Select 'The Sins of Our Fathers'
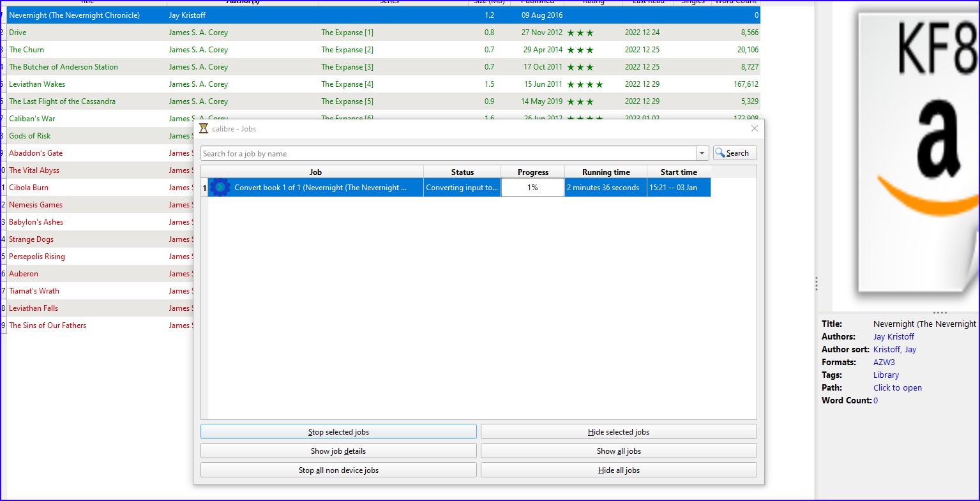This screenshot has height=501, width=980. pos(47,325)
